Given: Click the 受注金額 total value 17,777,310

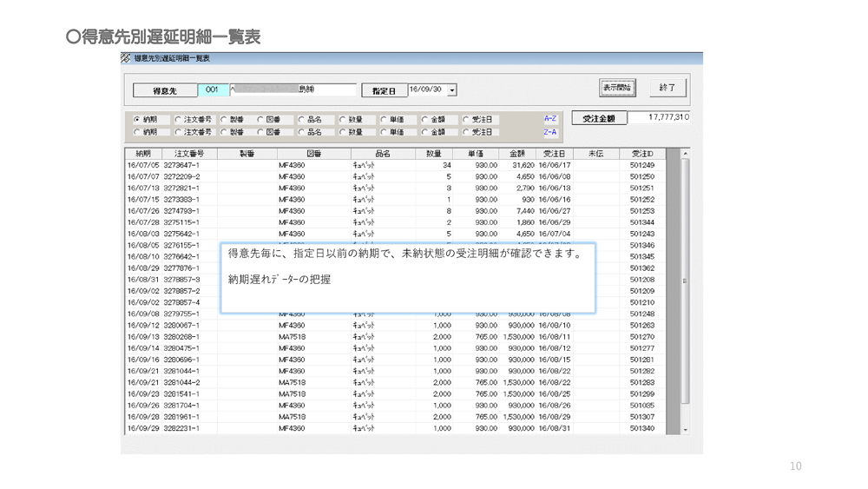Looking at the screenshot, I should (659, 117).
